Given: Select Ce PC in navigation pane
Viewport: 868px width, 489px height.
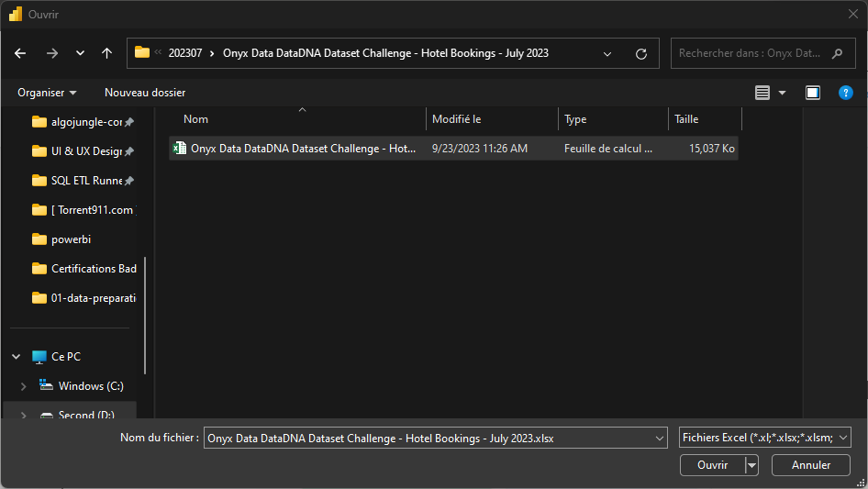Looking at the screenshot, I should (x=66, y=357).
